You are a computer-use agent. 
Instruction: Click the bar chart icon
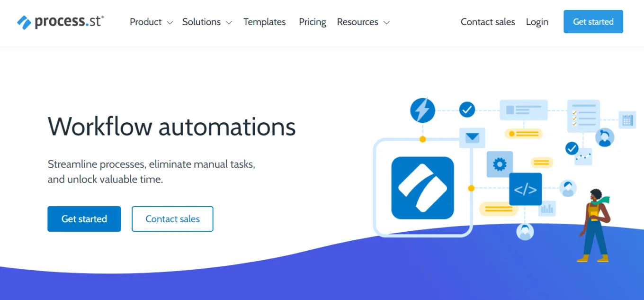(x=547, y=208)
